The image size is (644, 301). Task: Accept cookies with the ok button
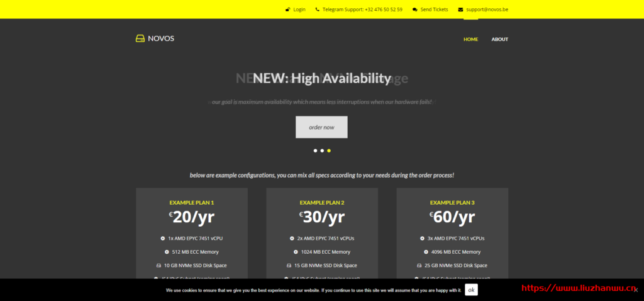click(471, 290)
